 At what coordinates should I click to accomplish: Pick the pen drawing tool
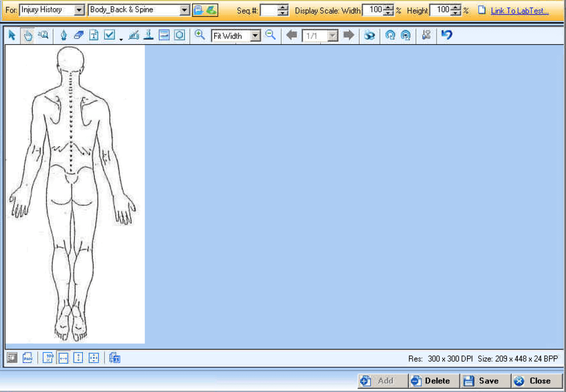pos(64,35)
